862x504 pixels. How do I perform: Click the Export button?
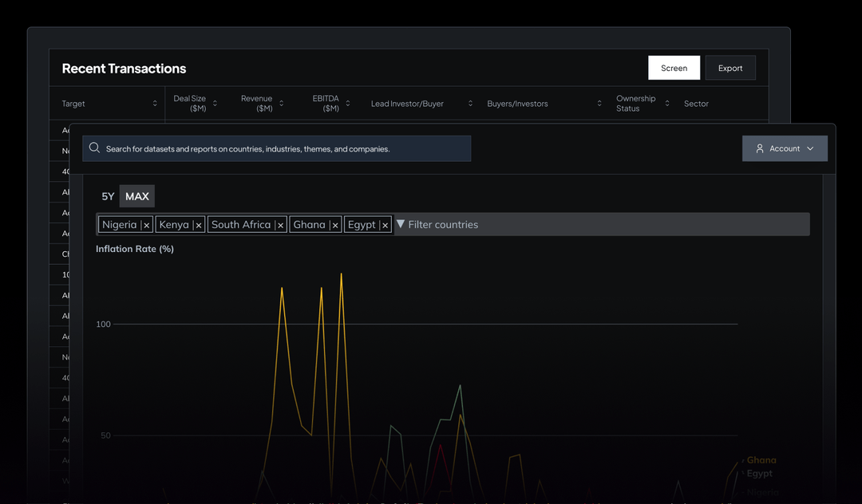(730, 68)
